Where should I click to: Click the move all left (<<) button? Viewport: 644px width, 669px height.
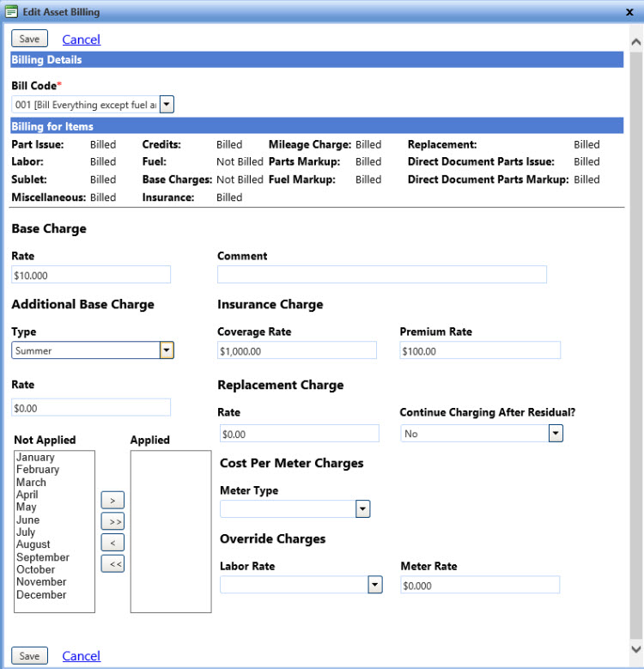pyautogui.click(x=112, y=564)
